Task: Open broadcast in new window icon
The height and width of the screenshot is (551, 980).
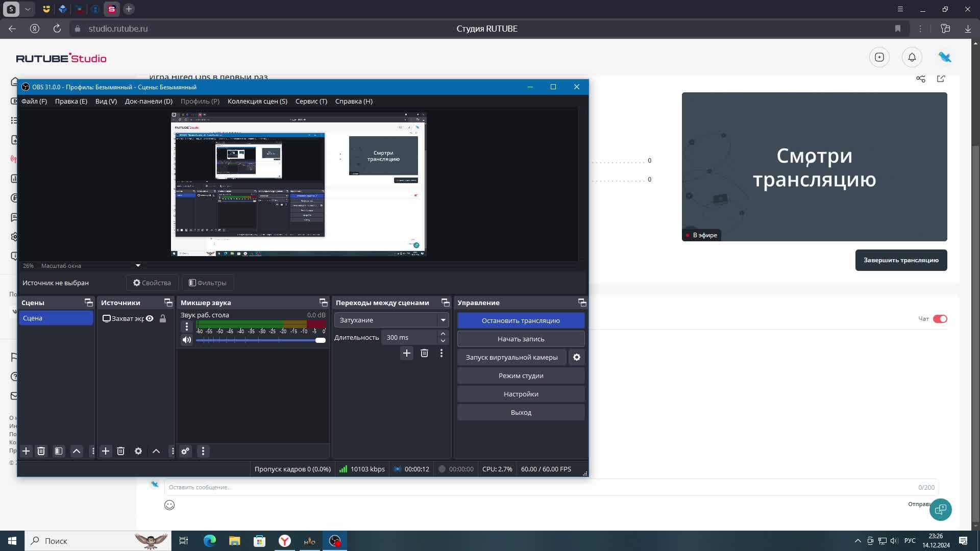Action: (941, 79)
